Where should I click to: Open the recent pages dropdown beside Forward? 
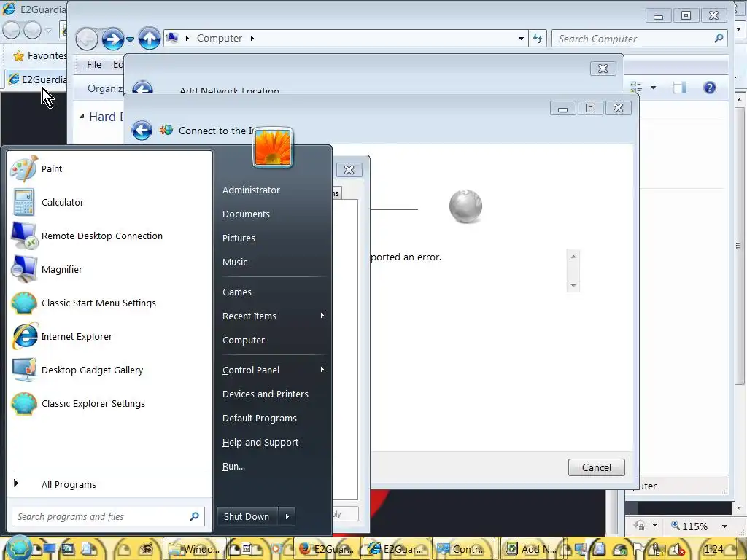pyautogui.click(x=130, y=39)
